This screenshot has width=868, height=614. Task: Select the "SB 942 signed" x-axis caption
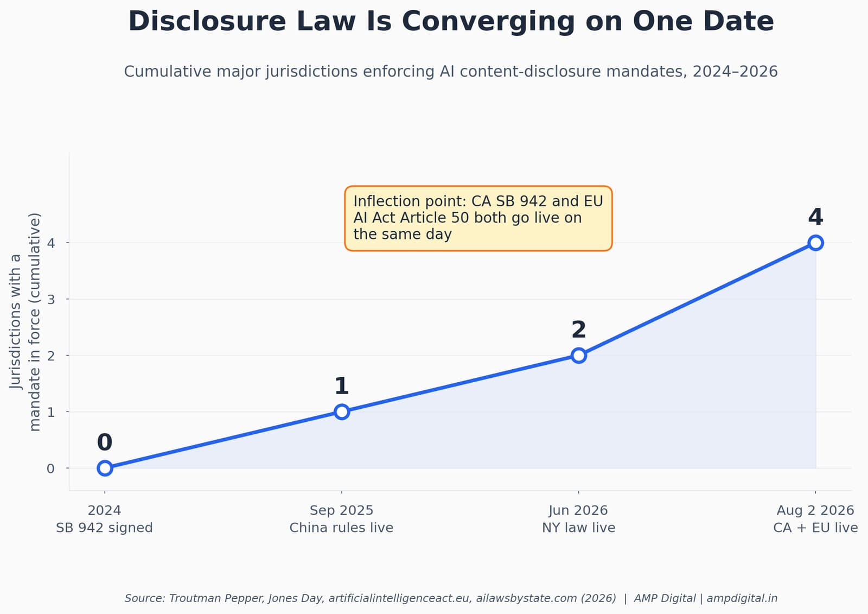click(104, 528)
